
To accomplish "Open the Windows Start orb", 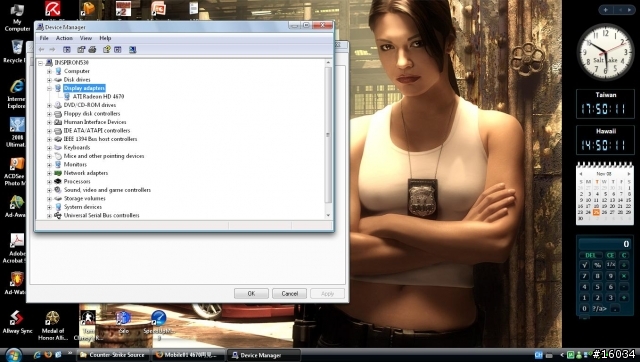I will pos(13,354).
